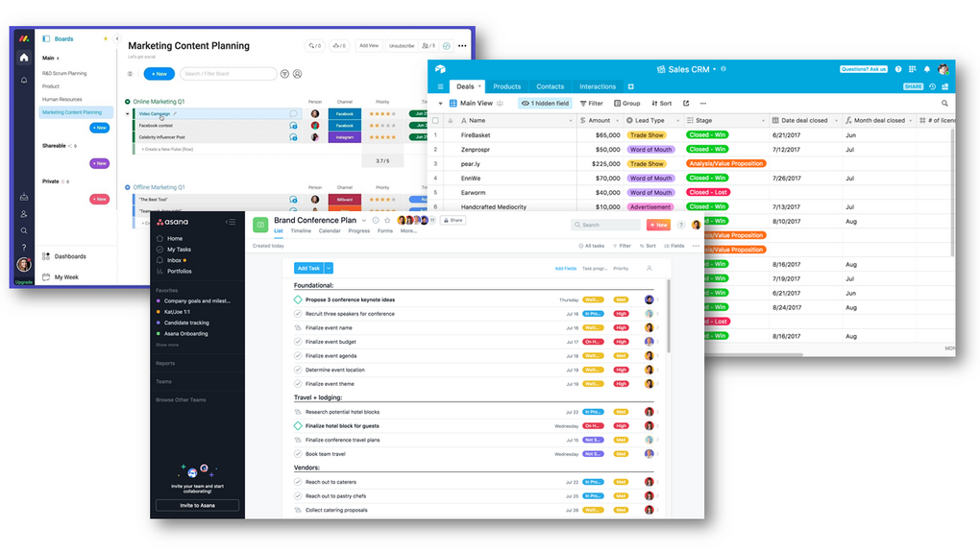Open the Airtable notifications bell

click(x=927, y=69)
